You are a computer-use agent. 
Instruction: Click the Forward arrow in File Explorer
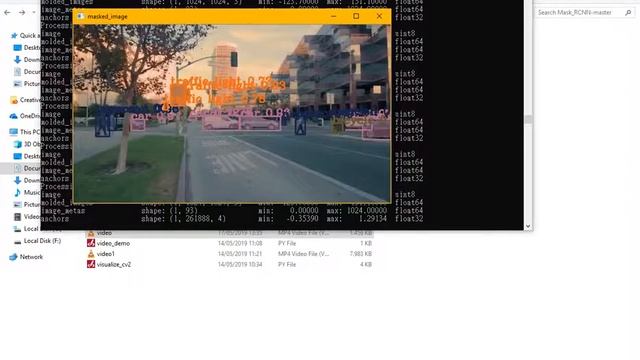pos(22,13)
